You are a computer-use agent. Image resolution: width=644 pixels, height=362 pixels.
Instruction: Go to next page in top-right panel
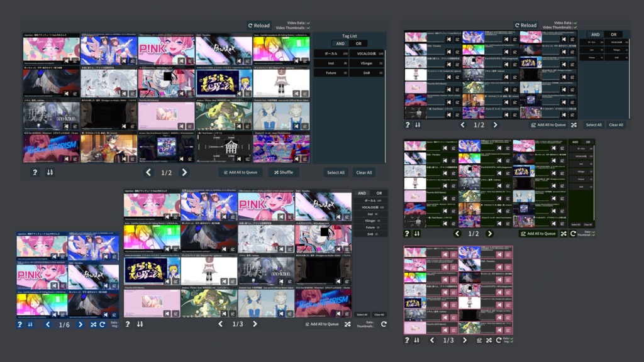click(x=496, y=125)
